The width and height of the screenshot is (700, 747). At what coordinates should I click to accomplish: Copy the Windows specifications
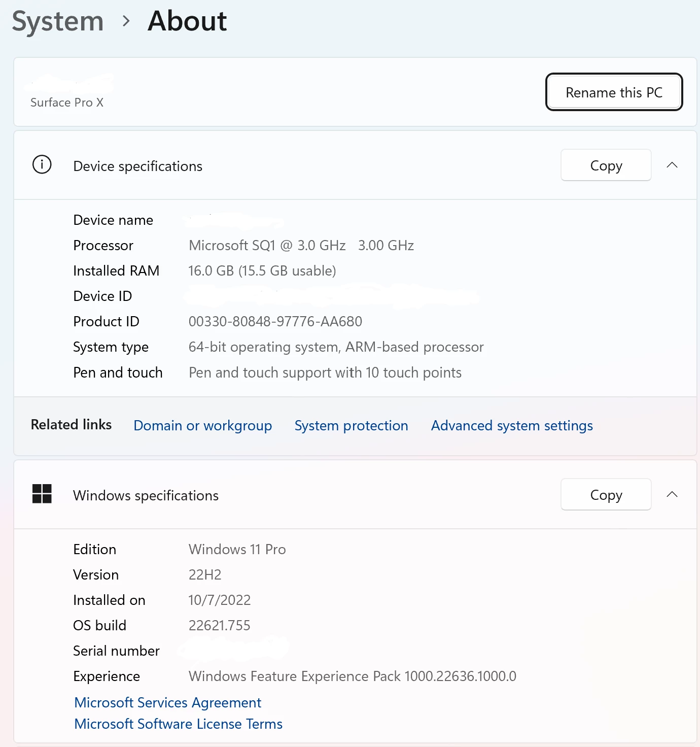[x=606, y=495]
